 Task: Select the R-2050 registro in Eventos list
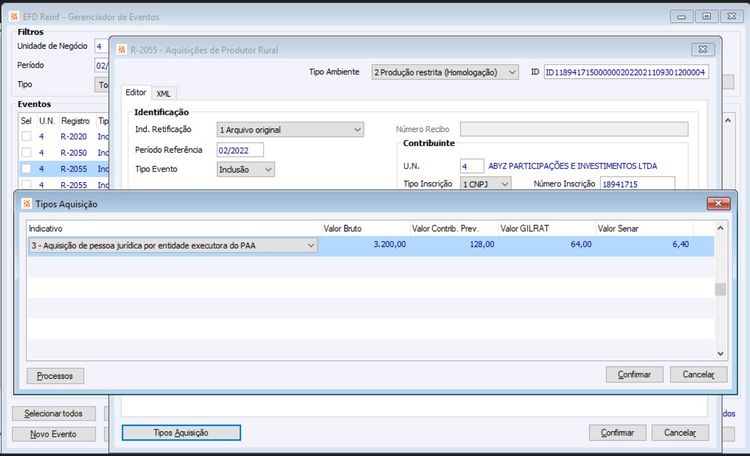74,153
